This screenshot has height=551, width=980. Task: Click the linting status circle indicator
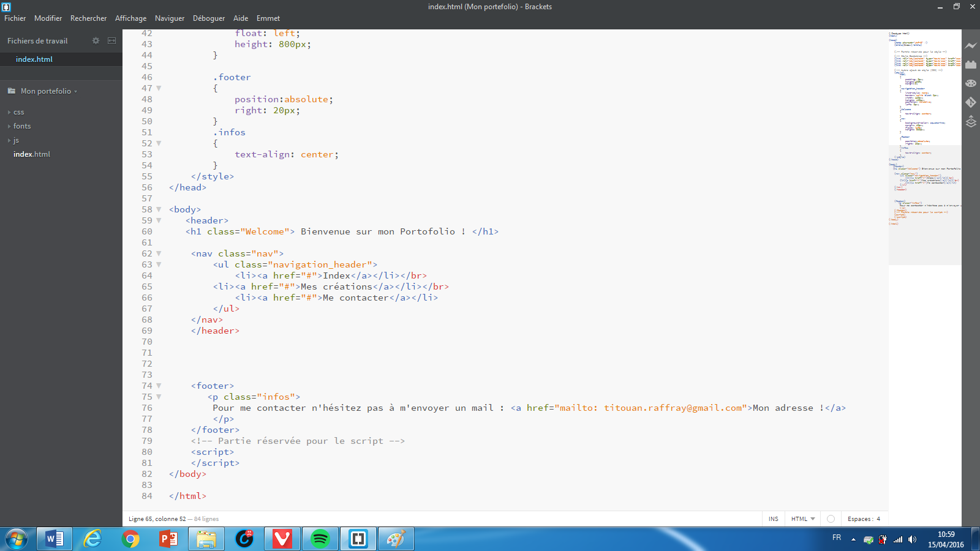point(831,519)
